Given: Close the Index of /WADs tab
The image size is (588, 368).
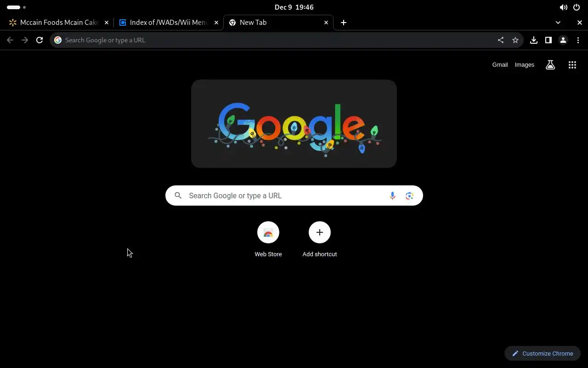Looking at the screenshot, I should pyautogui.click(x=216, y=23).
